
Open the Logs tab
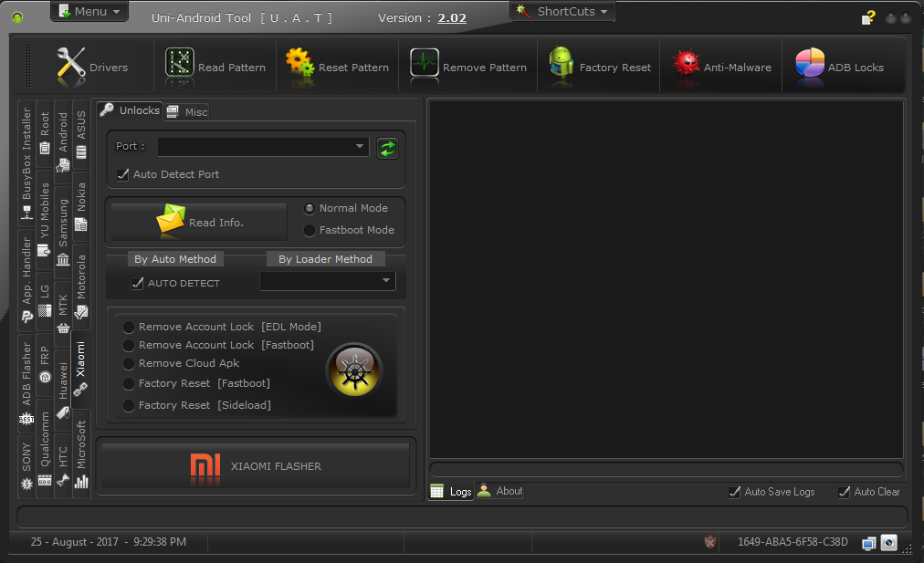pyautogui.click(x=451, y=491)
